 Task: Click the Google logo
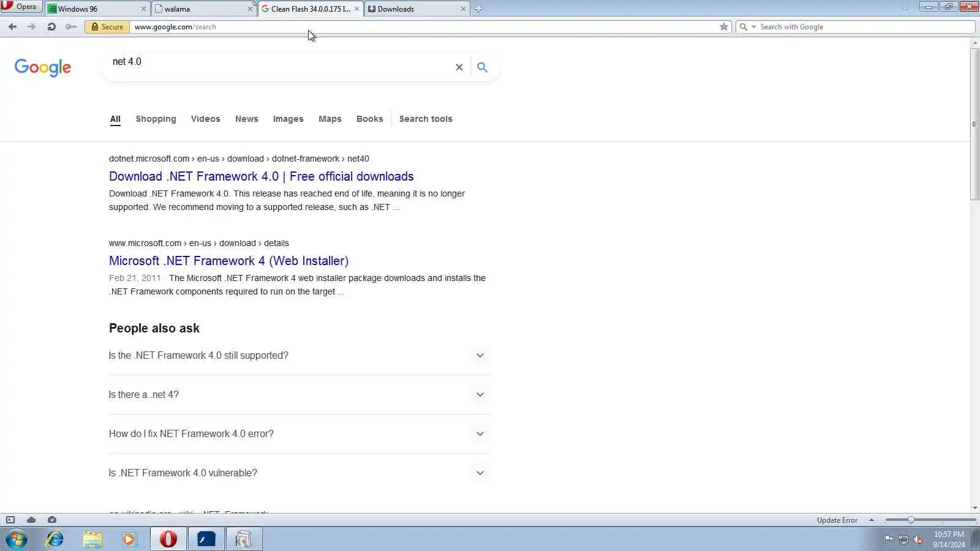pos(43,67)
